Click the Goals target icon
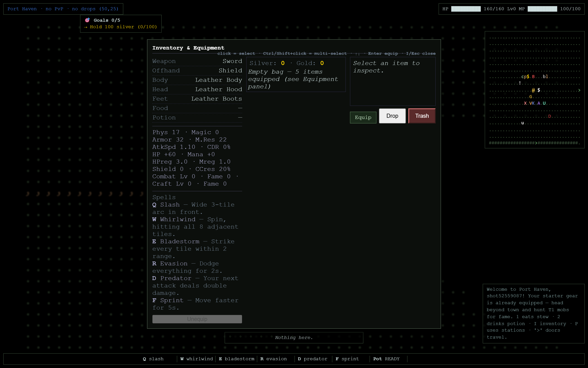Viewport: 588px width, 368px height. tap(87, 20)
